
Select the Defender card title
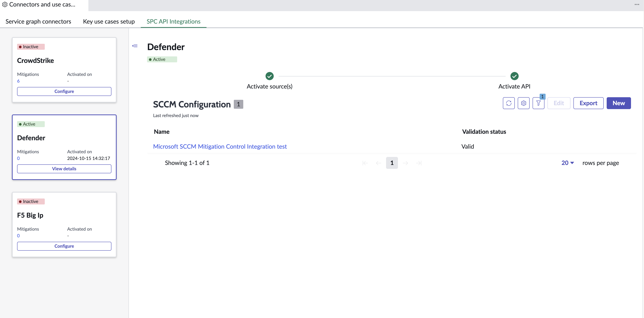pos(31,138)
